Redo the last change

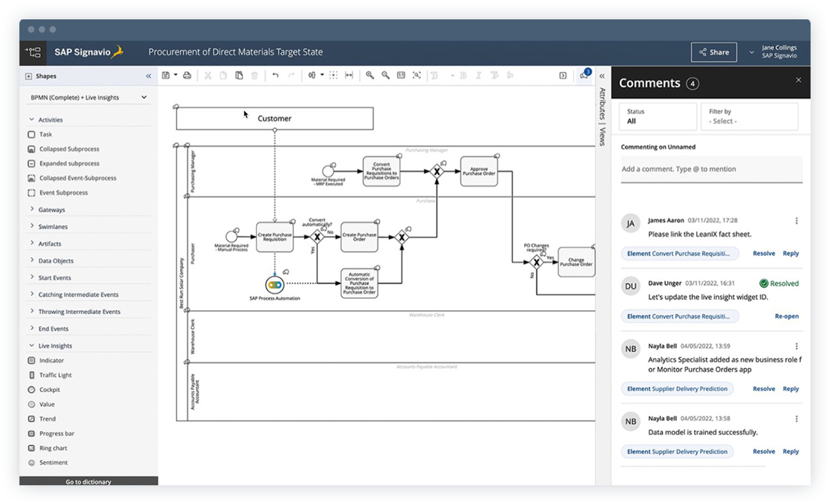coord(290,76)
